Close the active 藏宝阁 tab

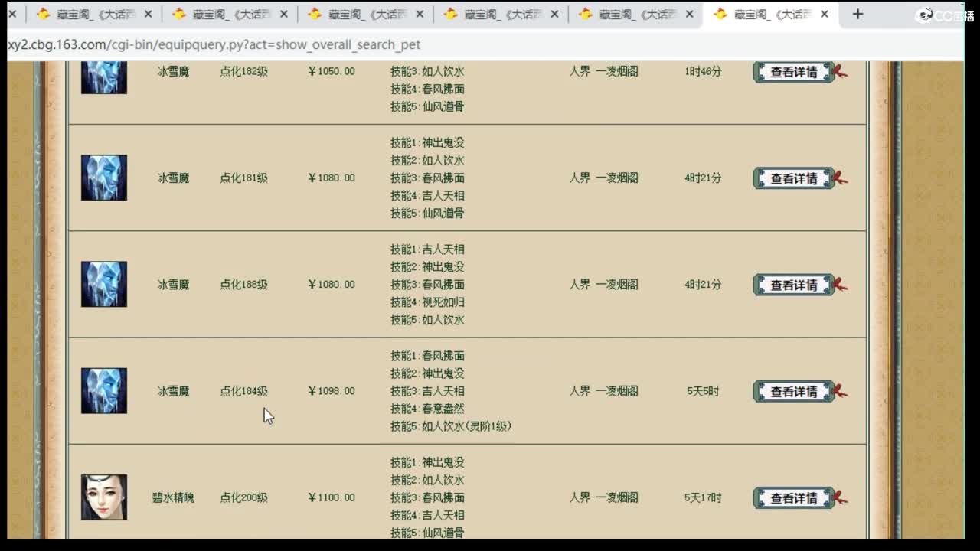(824, 14)
